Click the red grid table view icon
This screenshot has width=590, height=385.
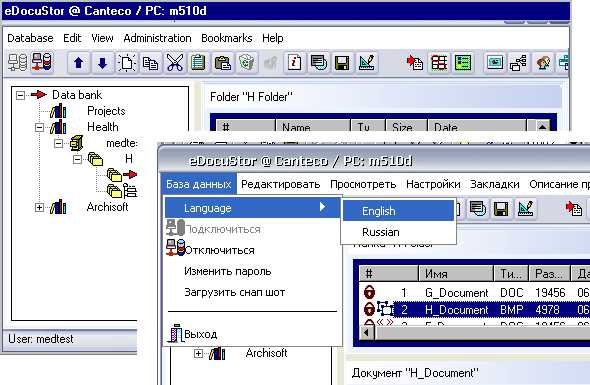(x=439, y=63)
